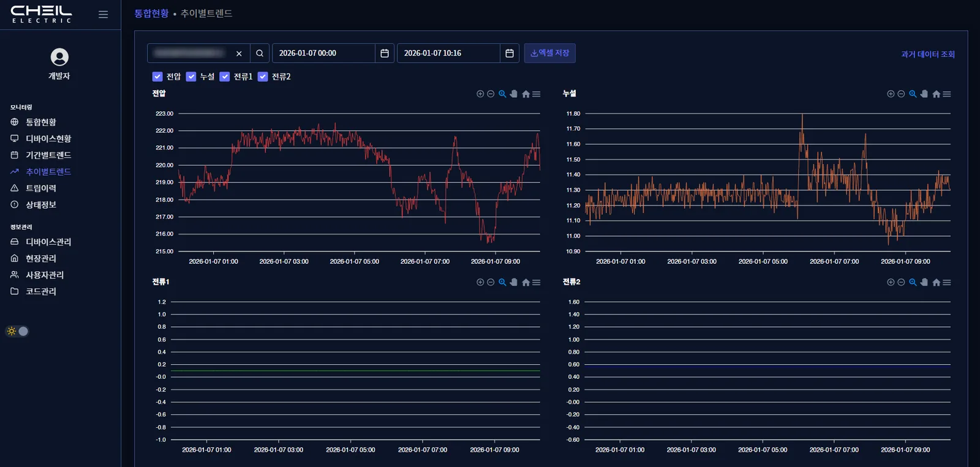Toggle the light/dark theme switch
980x467 pixels.
(18, 331)
